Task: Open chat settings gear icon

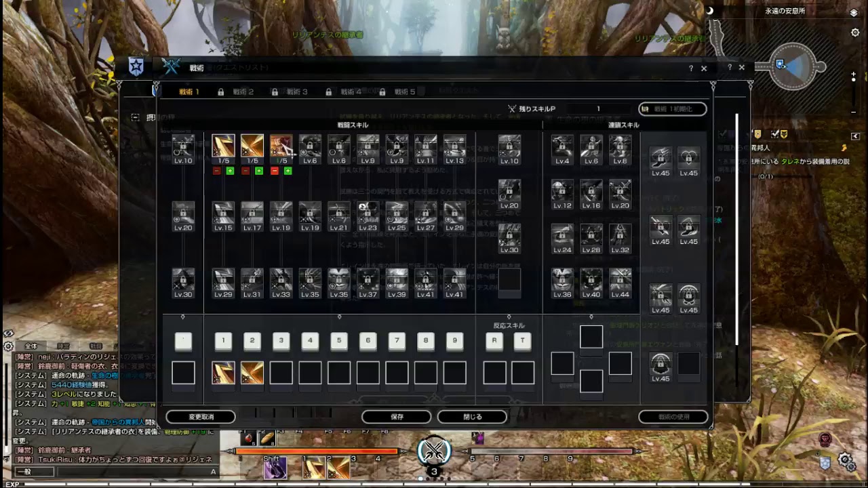Action: point(8,346)
